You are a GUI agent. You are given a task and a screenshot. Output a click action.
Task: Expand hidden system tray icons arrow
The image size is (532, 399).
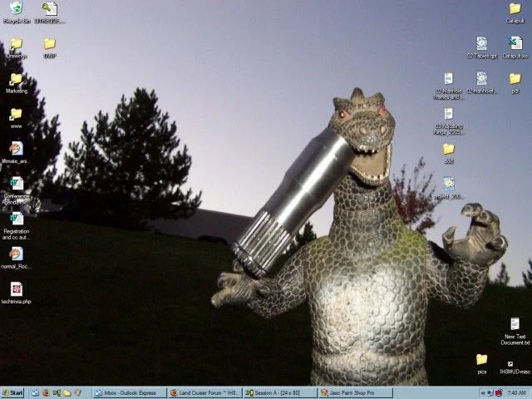coord(482,393)
